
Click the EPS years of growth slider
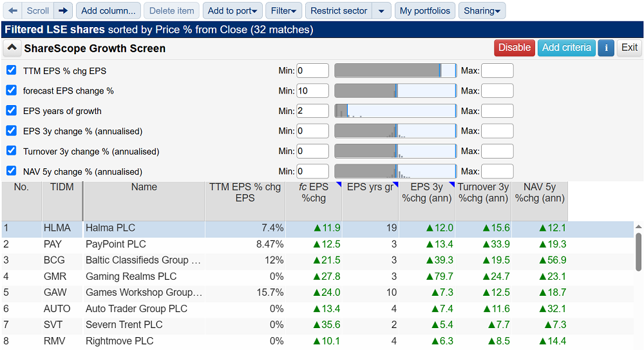click(395, 111)
